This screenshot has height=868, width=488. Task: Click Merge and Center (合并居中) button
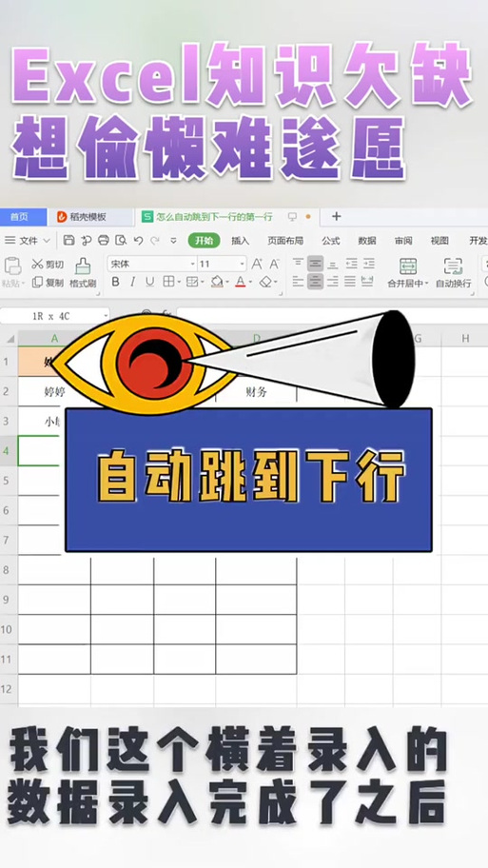coord(408,272)
